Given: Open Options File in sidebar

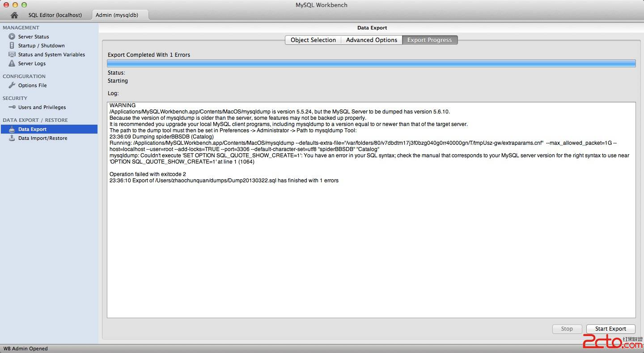Looking at the screenshot, I should [x=32, y=85].
